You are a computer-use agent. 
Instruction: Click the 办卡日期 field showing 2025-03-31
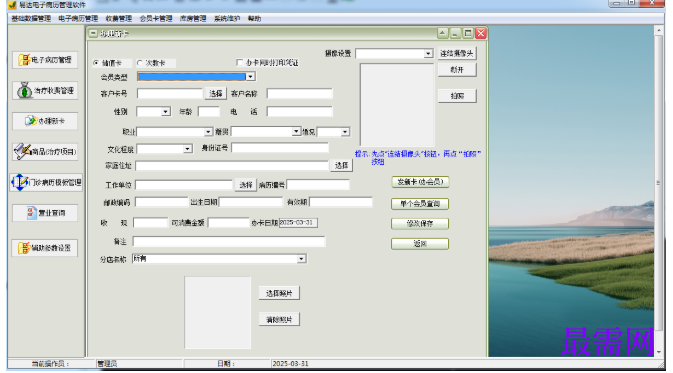pyautogui.click(x=298, y=223)
